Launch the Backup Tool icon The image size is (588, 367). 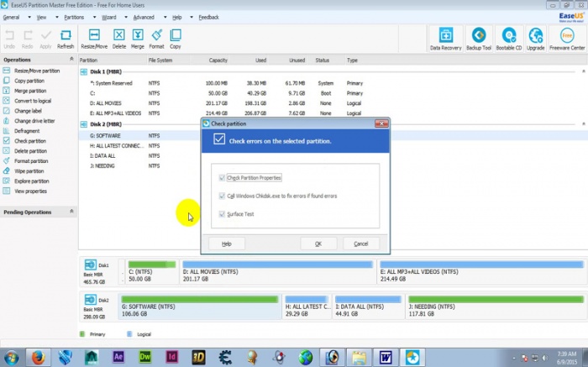pos(478,38)
